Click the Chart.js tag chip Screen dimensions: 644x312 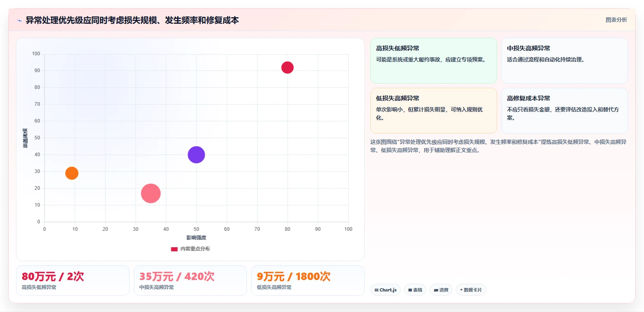pyautogui.click(x=386, y=290)
